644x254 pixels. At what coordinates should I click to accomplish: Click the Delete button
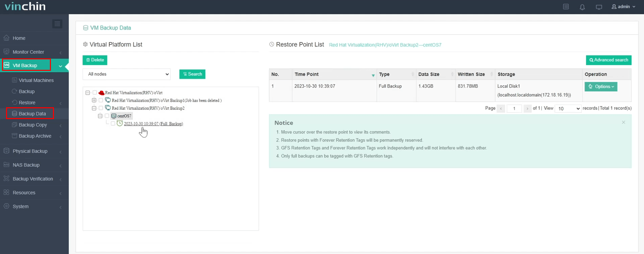pos(95,60)
